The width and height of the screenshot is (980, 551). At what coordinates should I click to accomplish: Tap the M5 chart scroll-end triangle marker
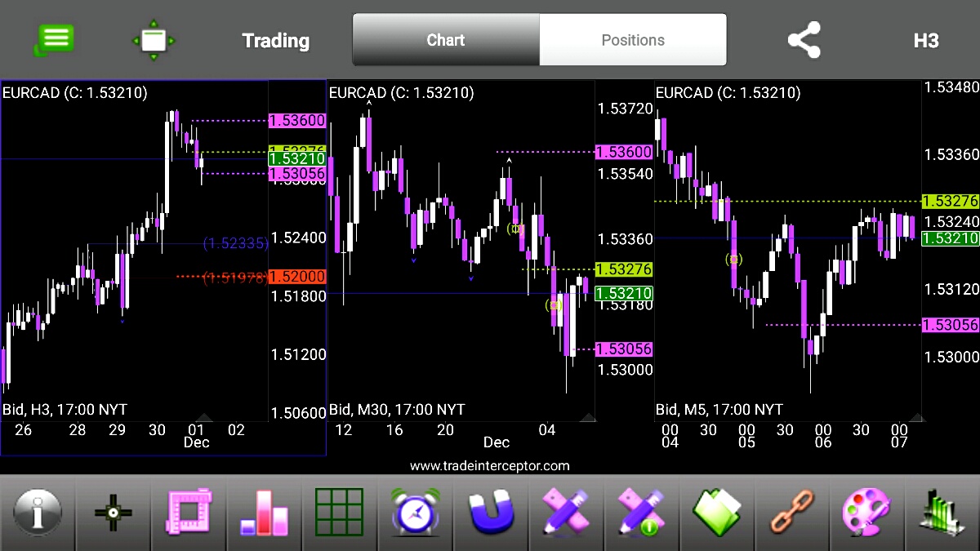[x=916, y=417]
